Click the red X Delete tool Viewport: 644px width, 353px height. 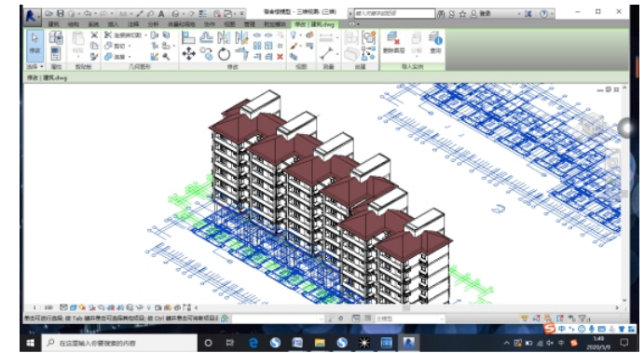(x=280, y=57)
